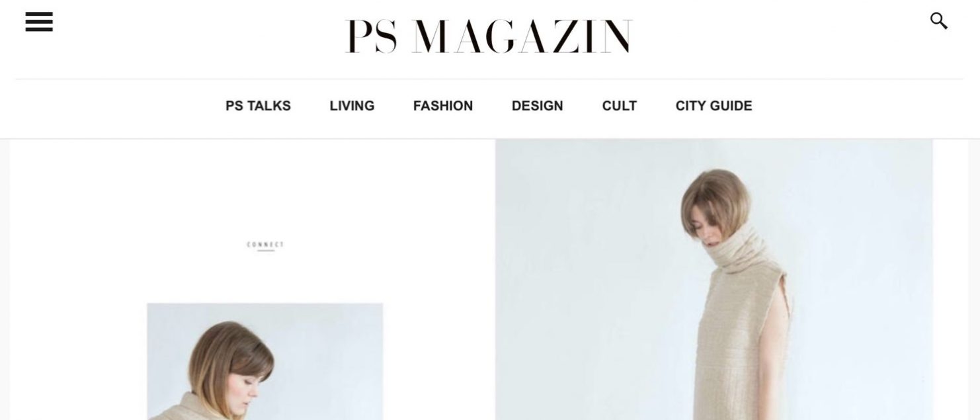Click the PS MAGAZIN logo
The image size is (980, 420).
point(489,36)
